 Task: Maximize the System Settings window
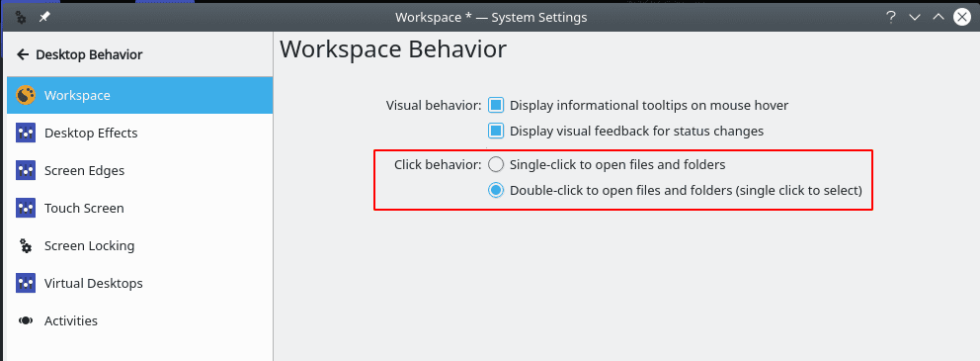tap(939, 18)
